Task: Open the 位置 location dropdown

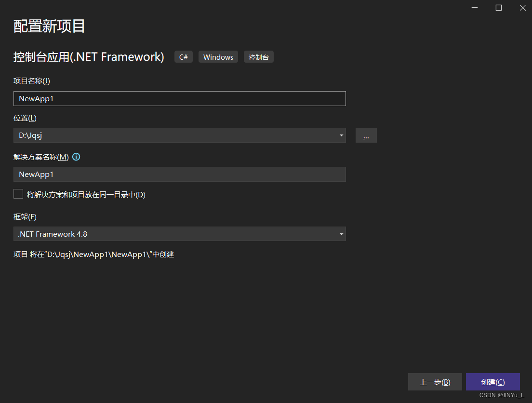Action: 342,135
